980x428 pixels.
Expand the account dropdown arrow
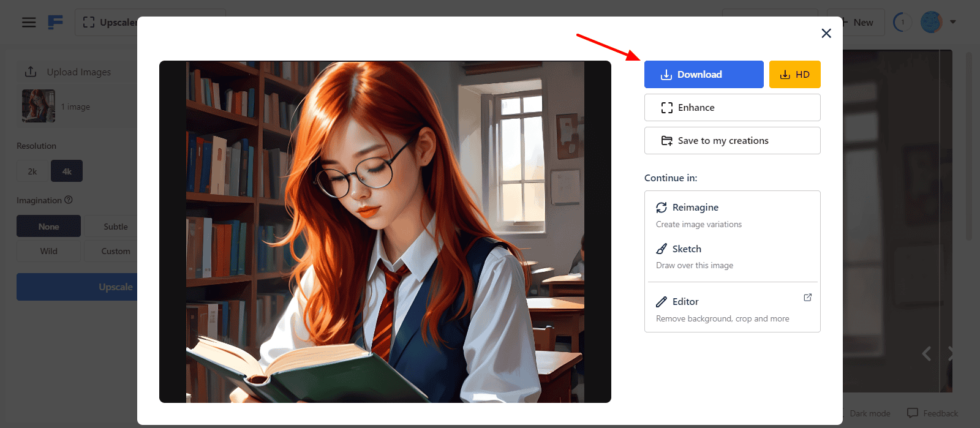pos(953,22)
